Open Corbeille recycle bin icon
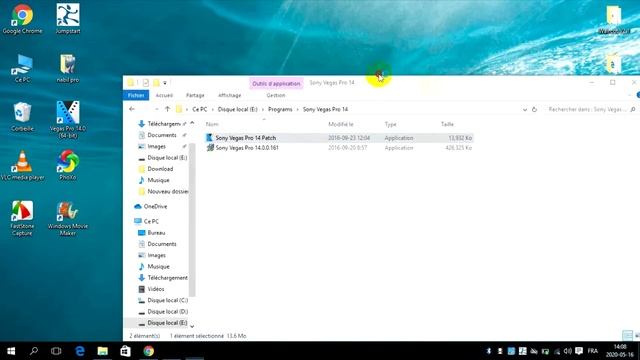640x360 pixels. coord(22,117)
